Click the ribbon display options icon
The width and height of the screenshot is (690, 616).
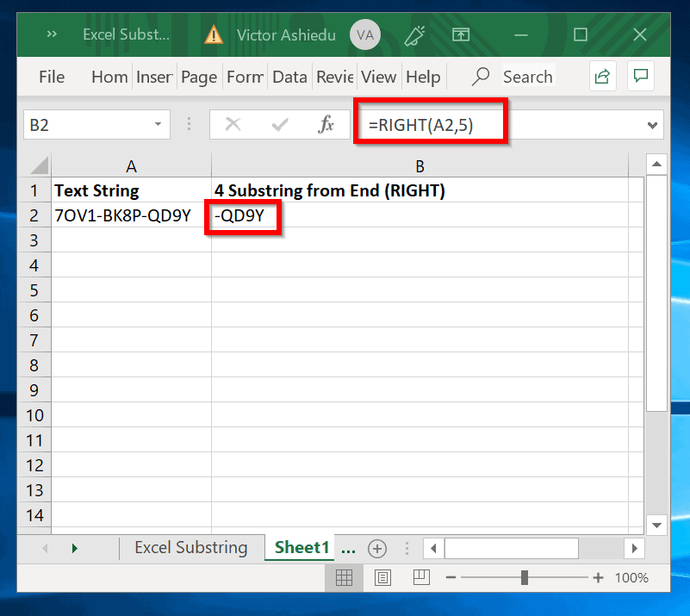[x=461, y=34]
